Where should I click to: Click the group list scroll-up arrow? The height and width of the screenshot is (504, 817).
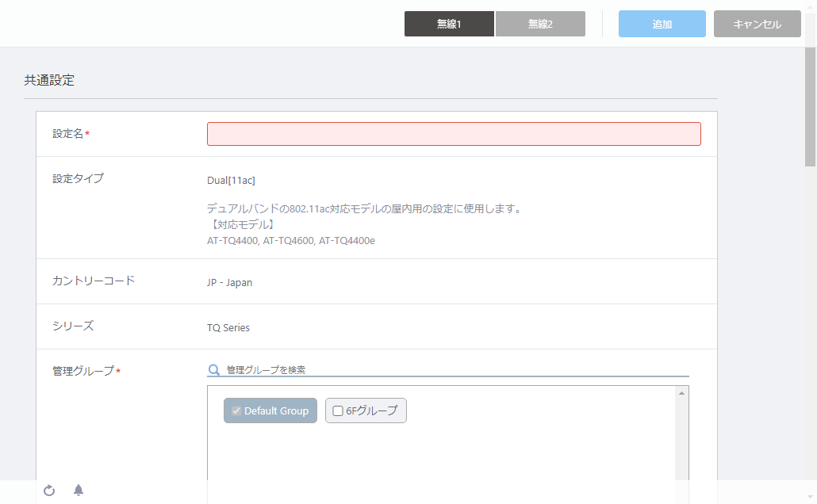pos(681,393)
